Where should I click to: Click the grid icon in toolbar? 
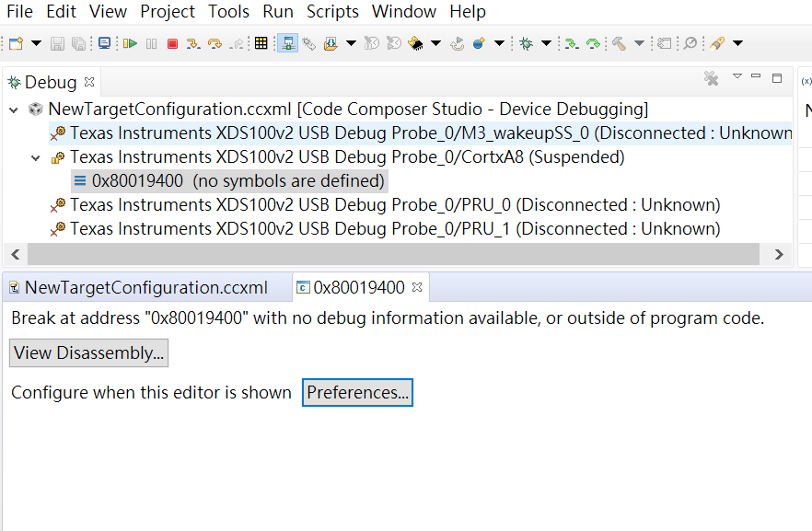tap(261, 43)
